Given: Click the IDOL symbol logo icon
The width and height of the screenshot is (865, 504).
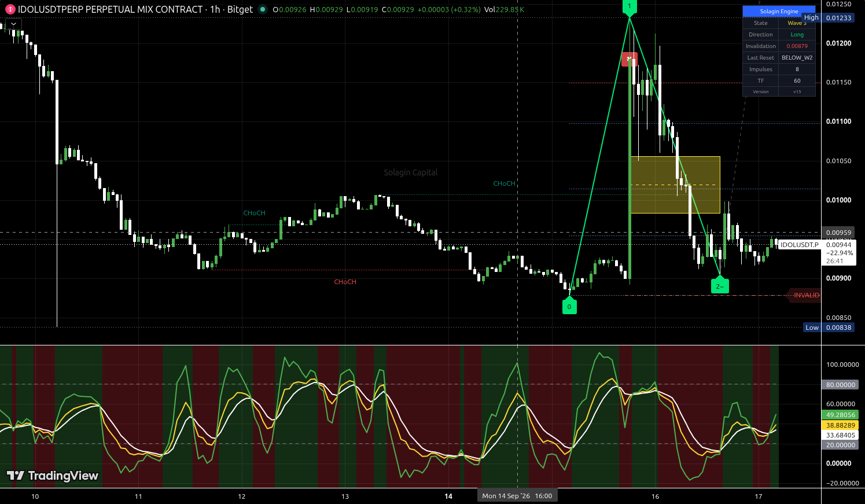Looking at the screenshot, I should [x=10, y=9].
